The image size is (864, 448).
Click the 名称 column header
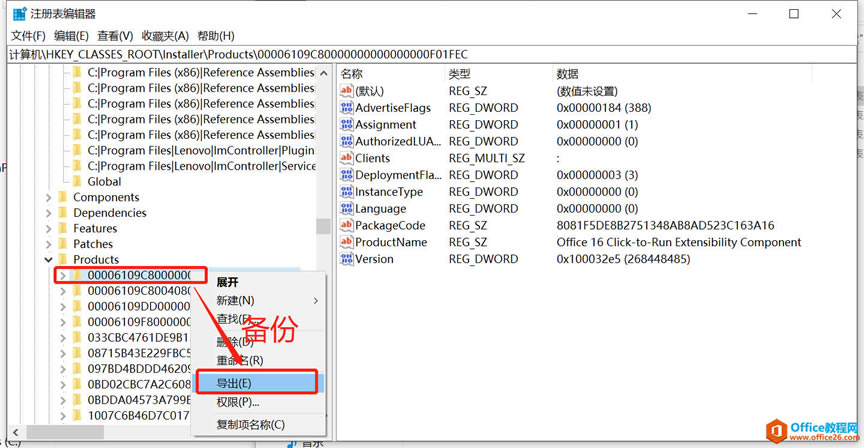[x=352, y=74]
